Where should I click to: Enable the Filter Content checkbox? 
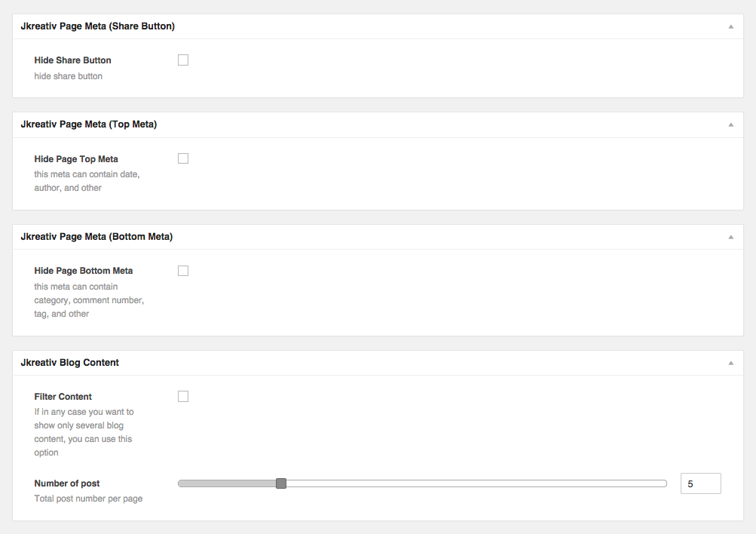point(182,396)
